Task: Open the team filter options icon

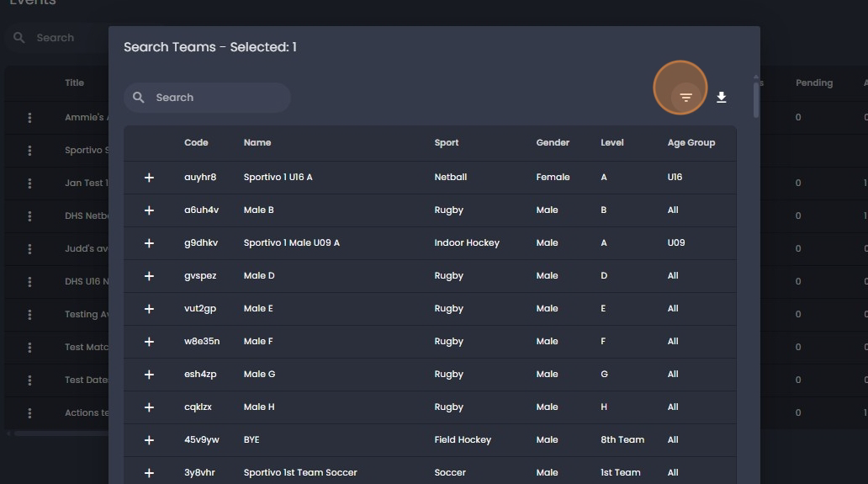Action: tap(685, 98)
